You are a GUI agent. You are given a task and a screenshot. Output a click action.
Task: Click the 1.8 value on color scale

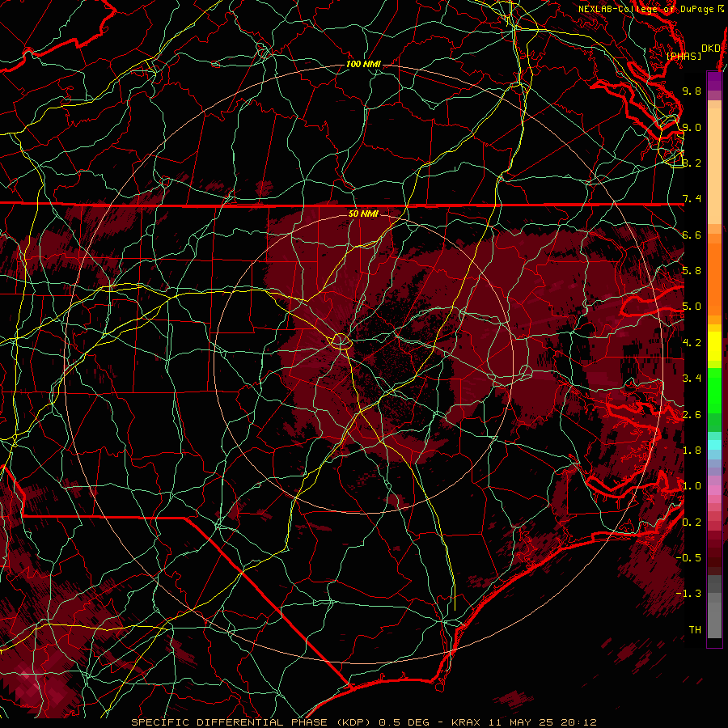tap(692, 451)
